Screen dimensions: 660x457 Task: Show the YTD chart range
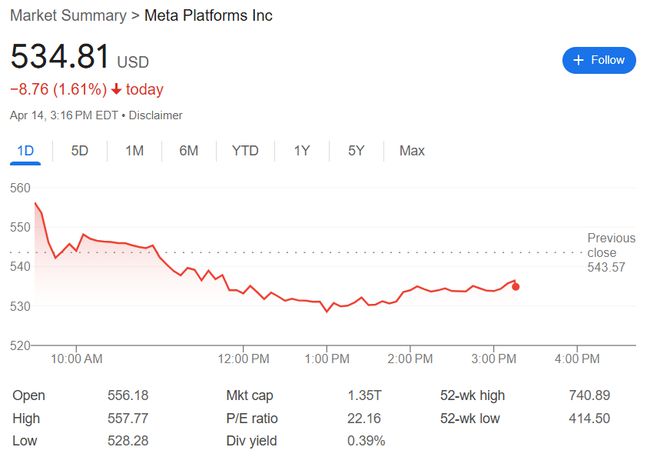coord(245,151)
